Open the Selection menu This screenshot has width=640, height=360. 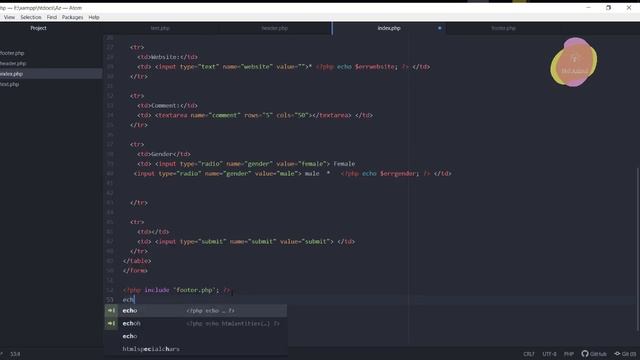31,17
